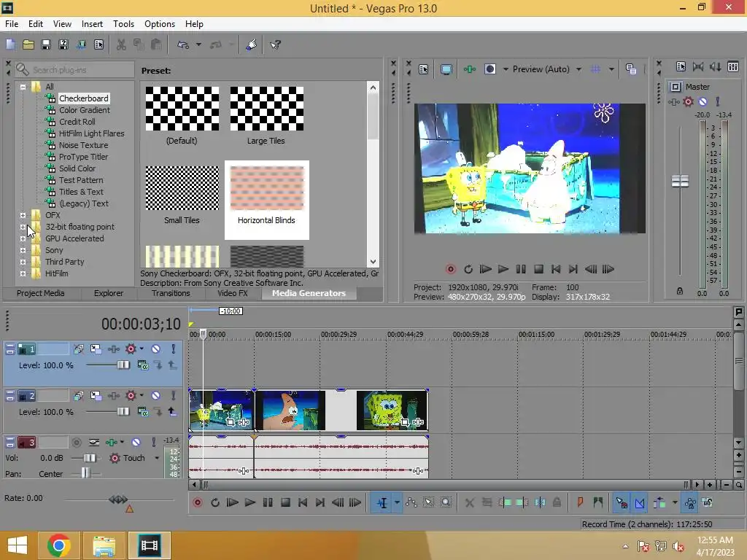747x560 pixels.
Task: Expand the Third Party folder
Action: [23, 262]
